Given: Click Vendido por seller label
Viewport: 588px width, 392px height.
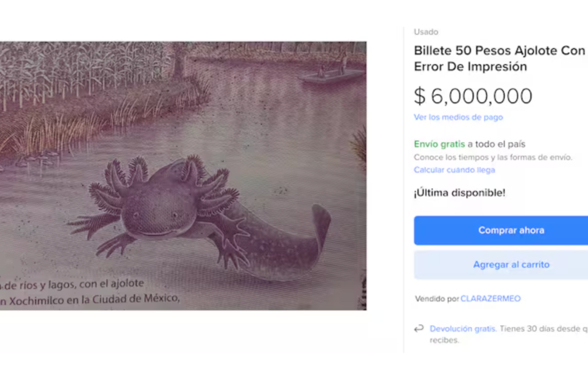Looking at the screenshot, I should click(x=436, y=298).
